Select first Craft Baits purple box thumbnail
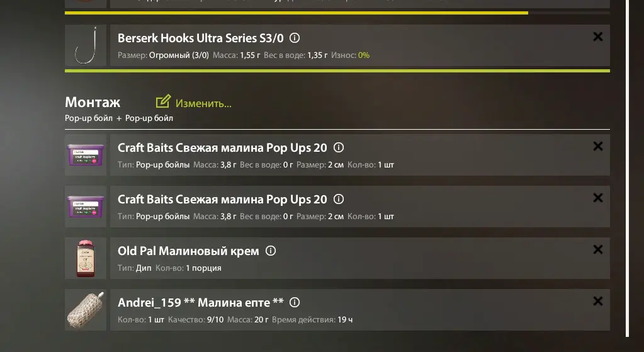The width and height of the screenshot is (644, 352). click(x=86, y=155)
